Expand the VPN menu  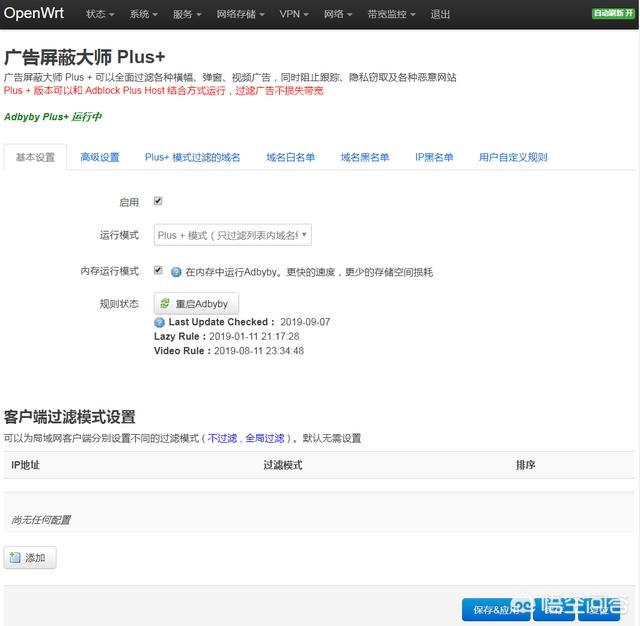coord(294,14)
